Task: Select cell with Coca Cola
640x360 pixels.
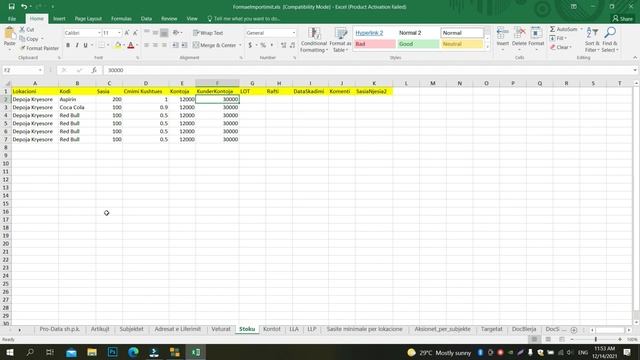Action: (x=77, y=107)
